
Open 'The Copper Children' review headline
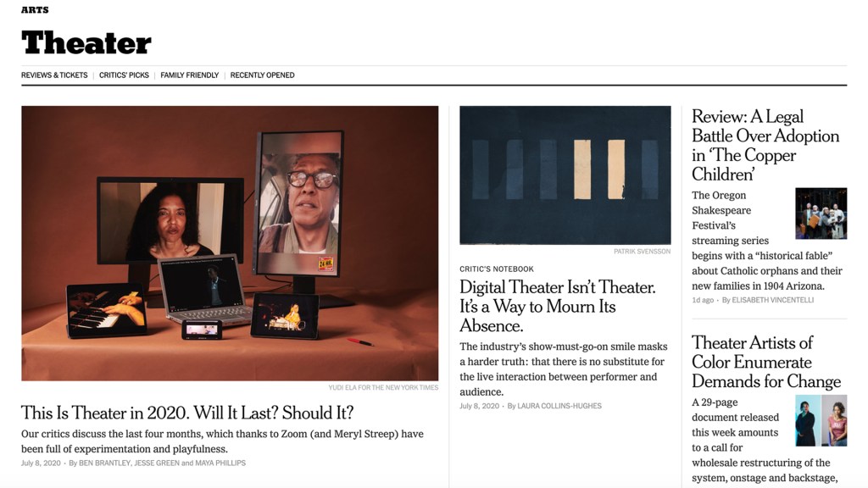point(765,146)
